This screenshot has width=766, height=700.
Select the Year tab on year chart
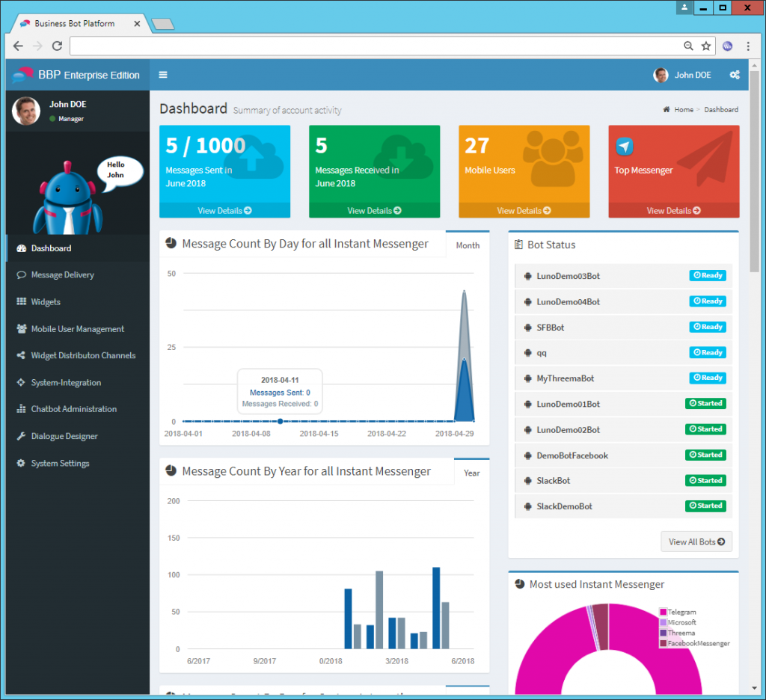(471, 473)
